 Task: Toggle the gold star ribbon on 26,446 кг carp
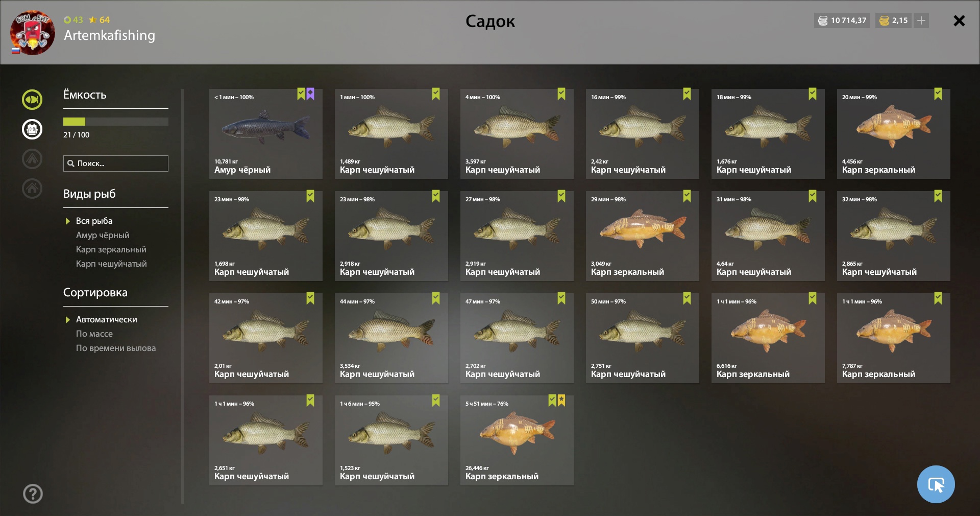tap(561, 401)
